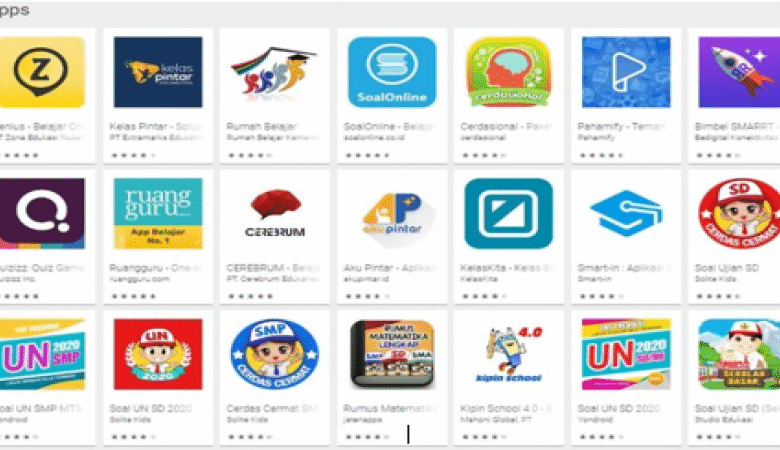Open the Cerdas Cermat SMP title link
Screen dimensions: 780x450
(x=272, y=409)
